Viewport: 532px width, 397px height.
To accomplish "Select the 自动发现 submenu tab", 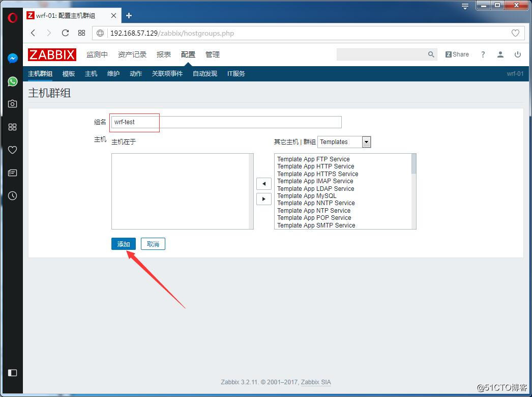I will point(205,74).
